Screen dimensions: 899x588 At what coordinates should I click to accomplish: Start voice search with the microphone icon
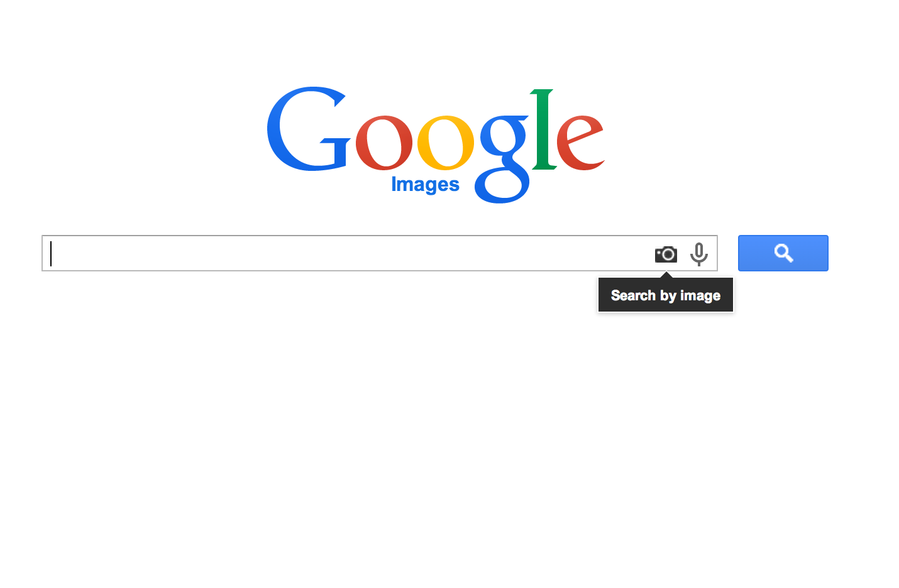click(x=698, y=254)
